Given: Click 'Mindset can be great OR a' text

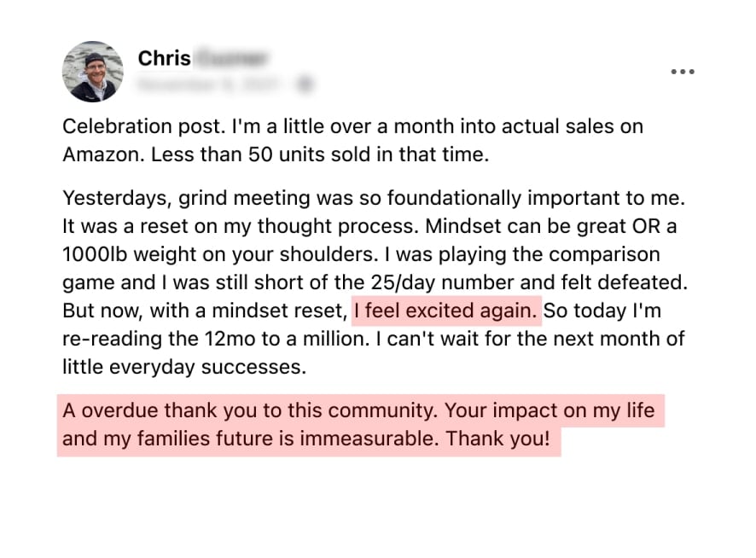Looking at the screenshot, I should [x=551, y=226].
